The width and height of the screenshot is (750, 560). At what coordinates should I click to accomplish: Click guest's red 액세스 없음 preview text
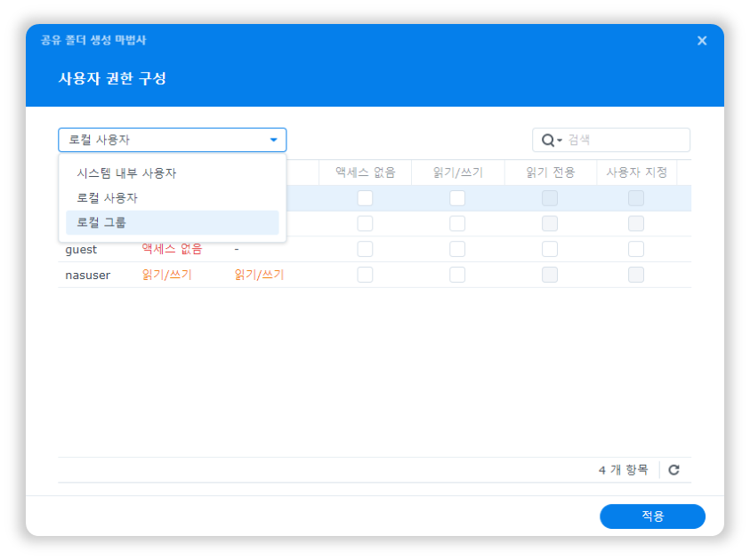tap(173, 249)
